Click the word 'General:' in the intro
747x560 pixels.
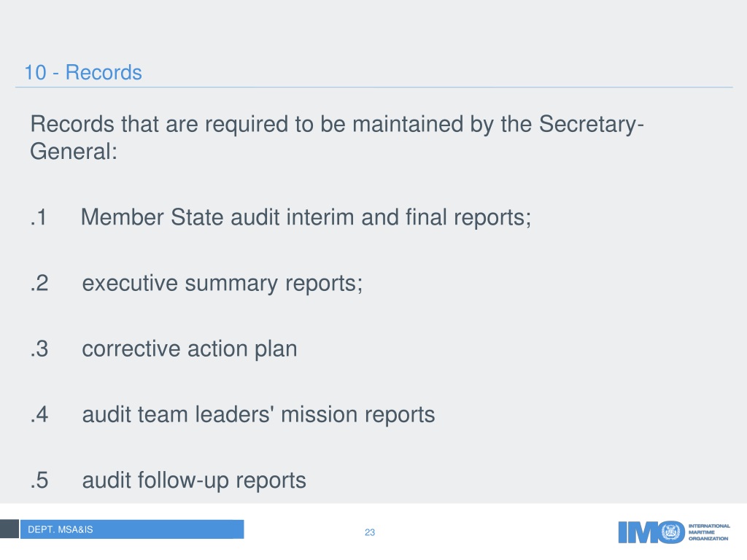point(74,152)
